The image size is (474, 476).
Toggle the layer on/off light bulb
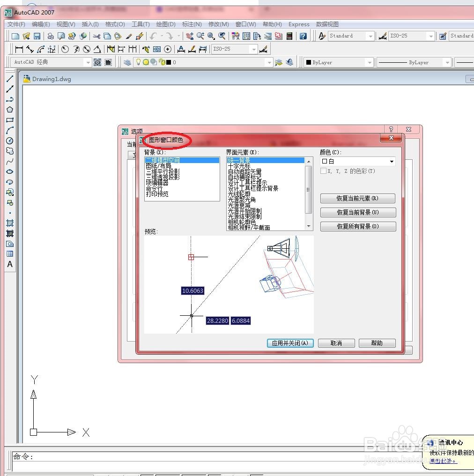tap(138, 62)
